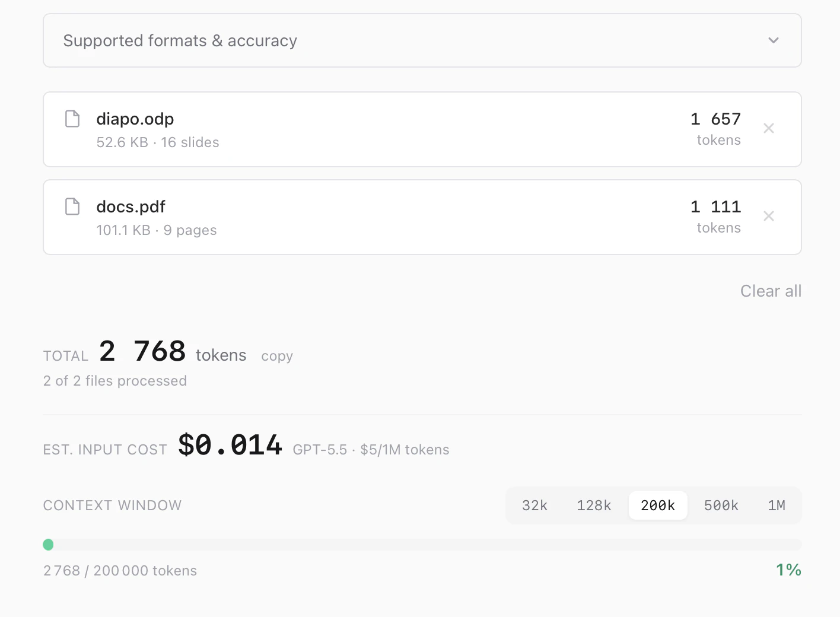Set context window to 1M
840x617 pixels.
(777, 505)
